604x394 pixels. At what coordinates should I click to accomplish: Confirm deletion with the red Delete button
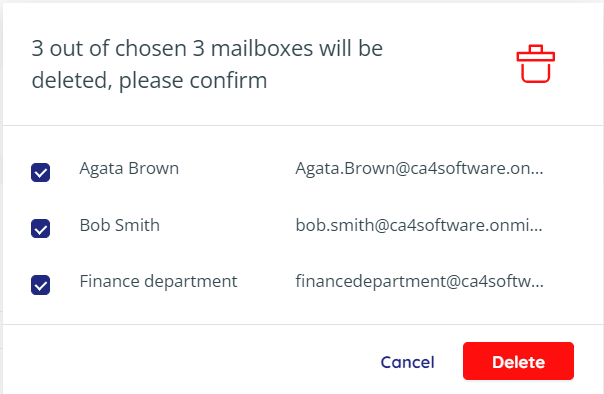tap(518, 361)
